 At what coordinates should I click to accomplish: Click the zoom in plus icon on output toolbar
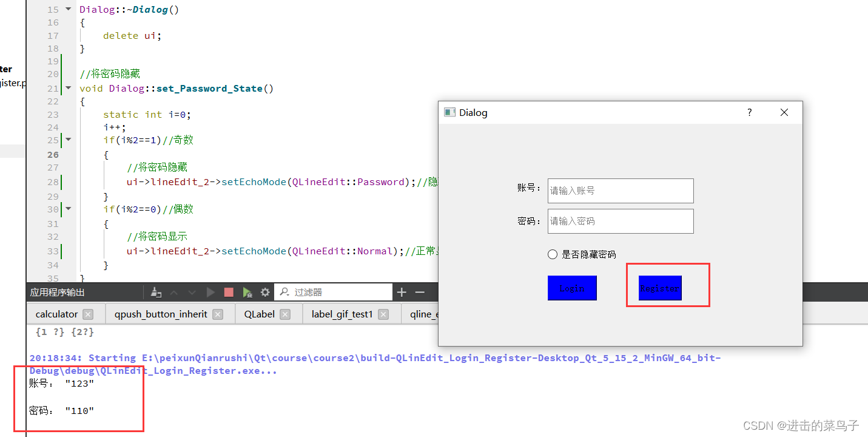pos(402,292)
